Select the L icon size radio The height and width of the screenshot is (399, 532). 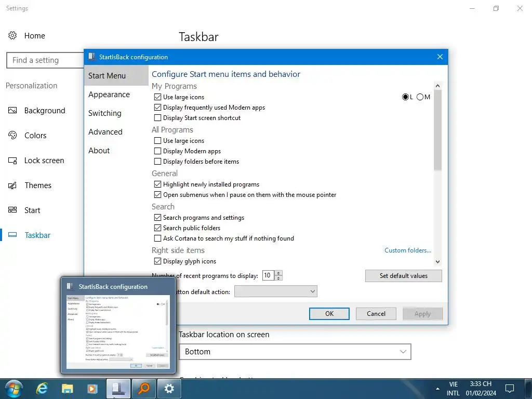click(x=405, y=97)
